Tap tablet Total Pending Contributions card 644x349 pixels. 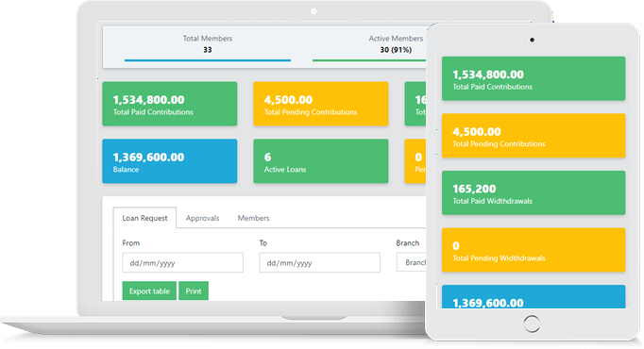point(534,135)
